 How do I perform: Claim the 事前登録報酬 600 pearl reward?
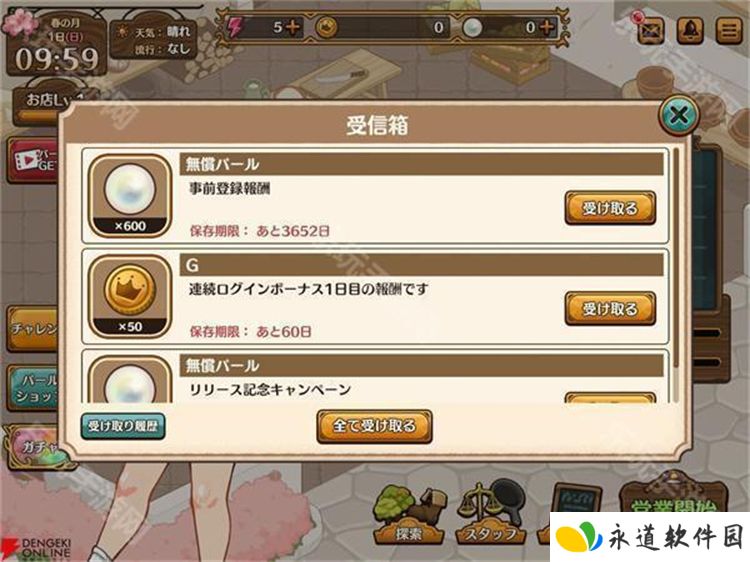click(610, 208)
